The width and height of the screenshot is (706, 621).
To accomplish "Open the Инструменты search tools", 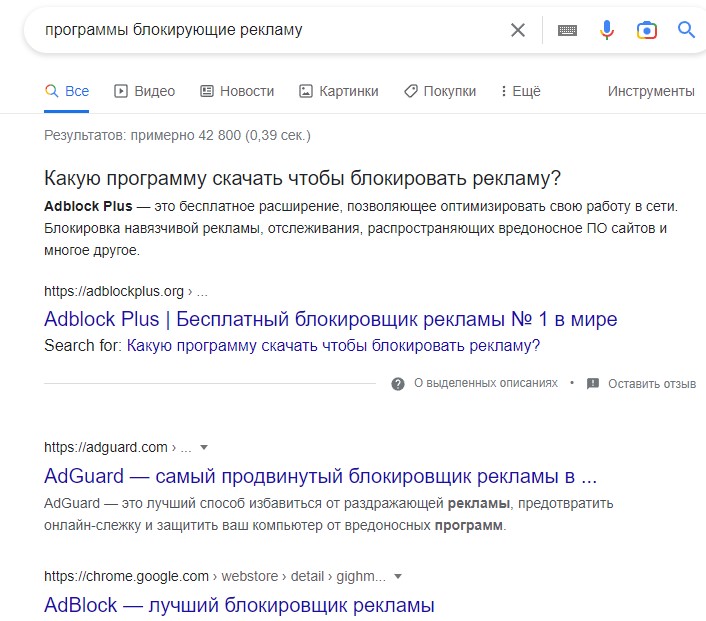I will [x=651, y=91].
